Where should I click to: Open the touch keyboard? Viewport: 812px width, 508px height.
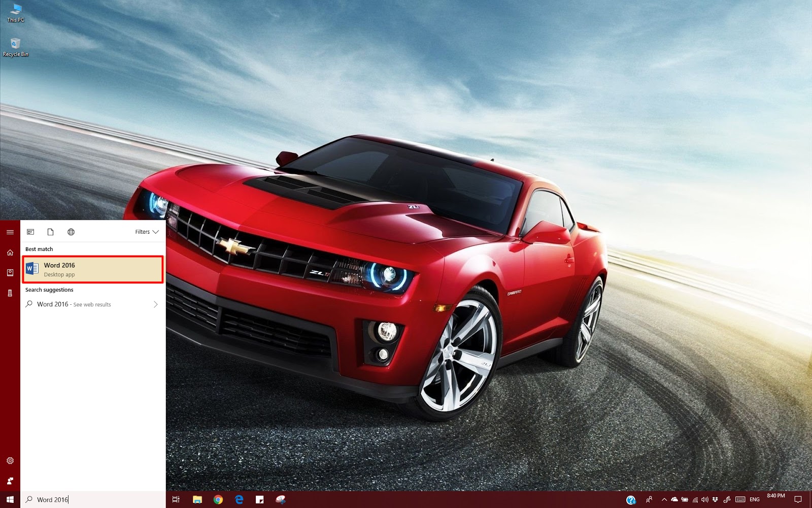click(740, 499)
